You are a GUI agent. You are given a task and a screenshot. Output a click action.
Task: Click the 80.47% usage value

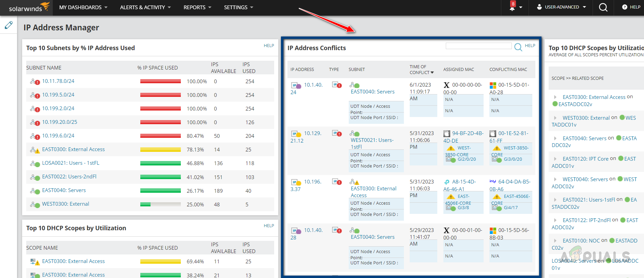click(195, 136)
